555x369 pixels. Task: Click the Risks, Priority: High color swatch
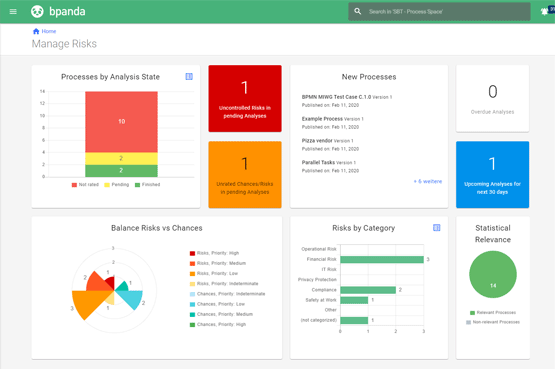coord(192,253)
